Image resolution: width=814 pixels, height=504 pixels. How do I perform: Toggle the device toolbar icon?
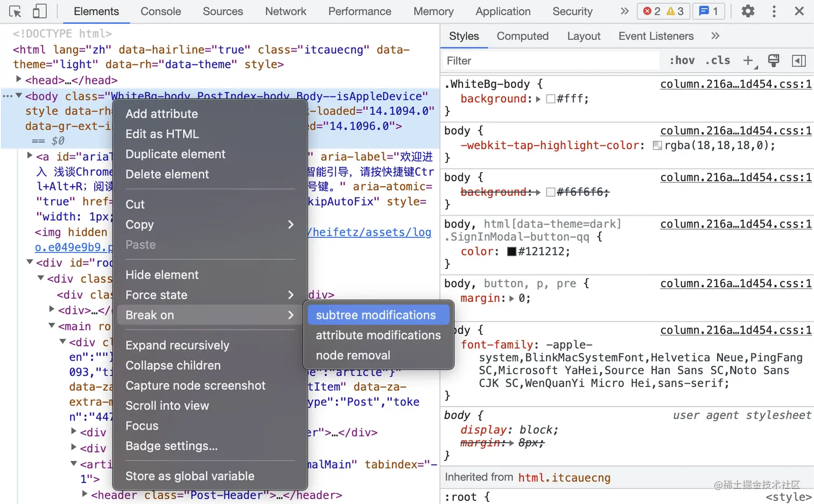40,11
